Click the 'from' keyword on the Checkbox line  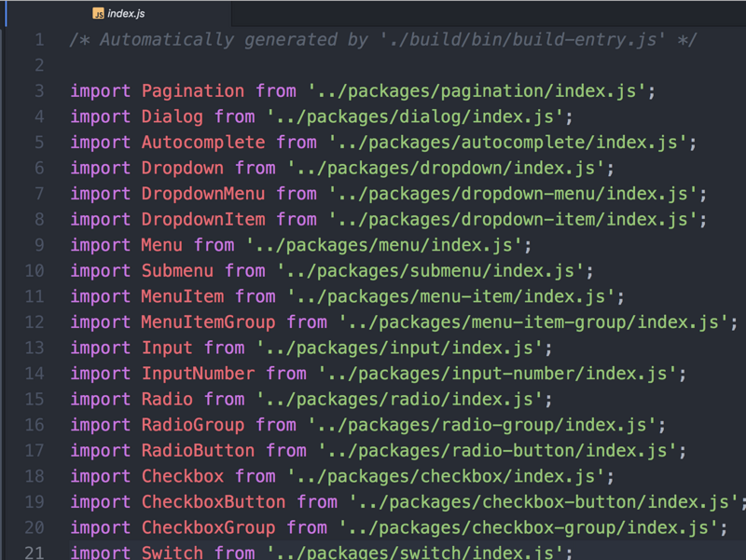pyautogui.click(x=256, y=476)
